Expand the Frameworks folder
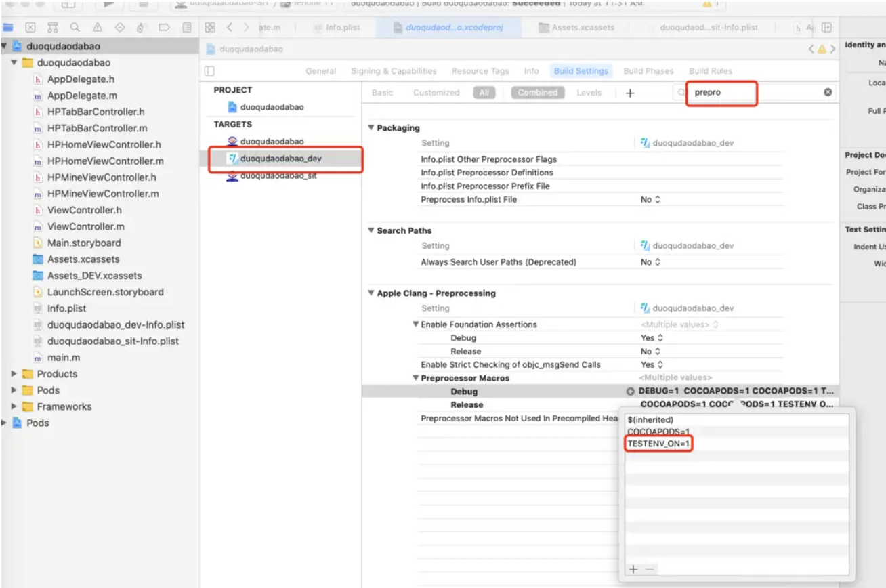This screenshot has width=886, height=588. [x=14, y=406]
